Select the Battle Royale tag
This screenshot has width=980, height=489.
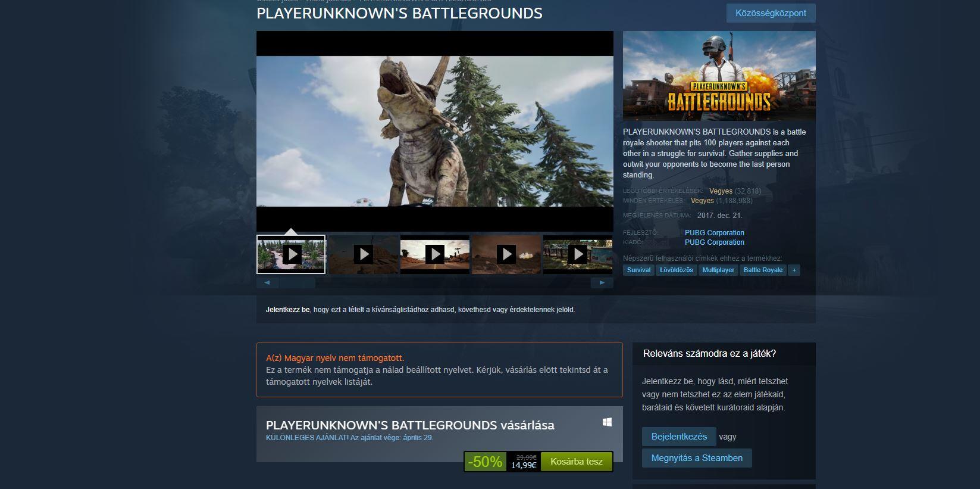click(763, 270)
